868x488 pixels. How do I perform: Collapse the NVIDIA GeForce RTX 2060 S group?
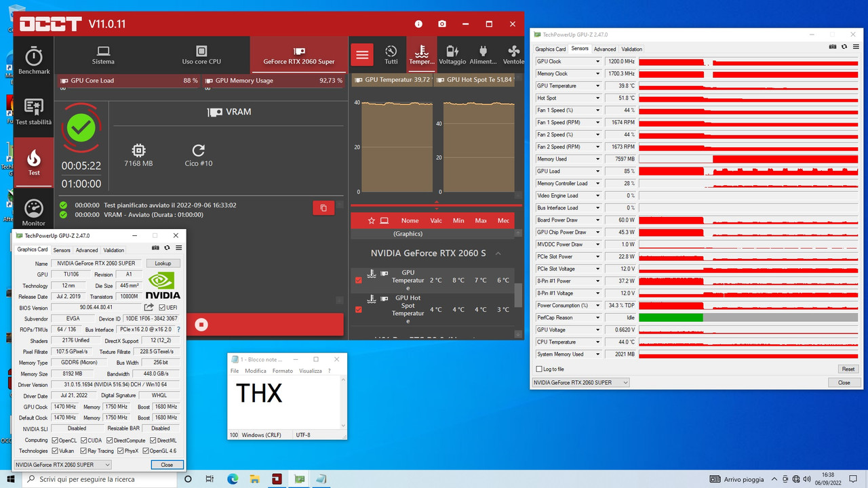tap(498, 253)
